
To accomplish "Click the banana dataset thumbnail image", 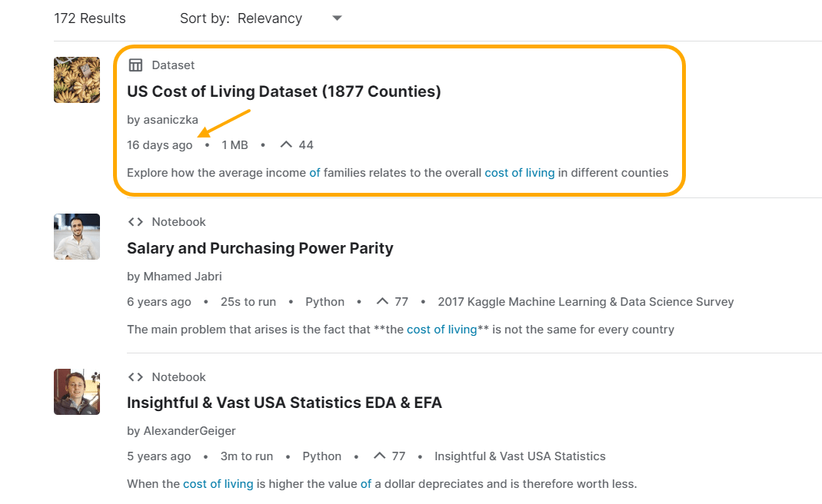I will (76, 79).
